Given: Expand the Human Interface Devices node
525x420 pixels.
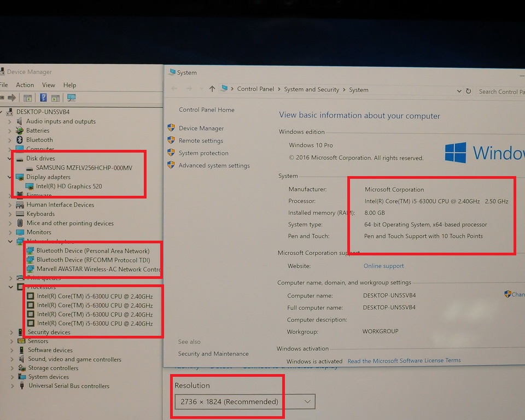Looking at the screenshot, I should coord(10,205).
